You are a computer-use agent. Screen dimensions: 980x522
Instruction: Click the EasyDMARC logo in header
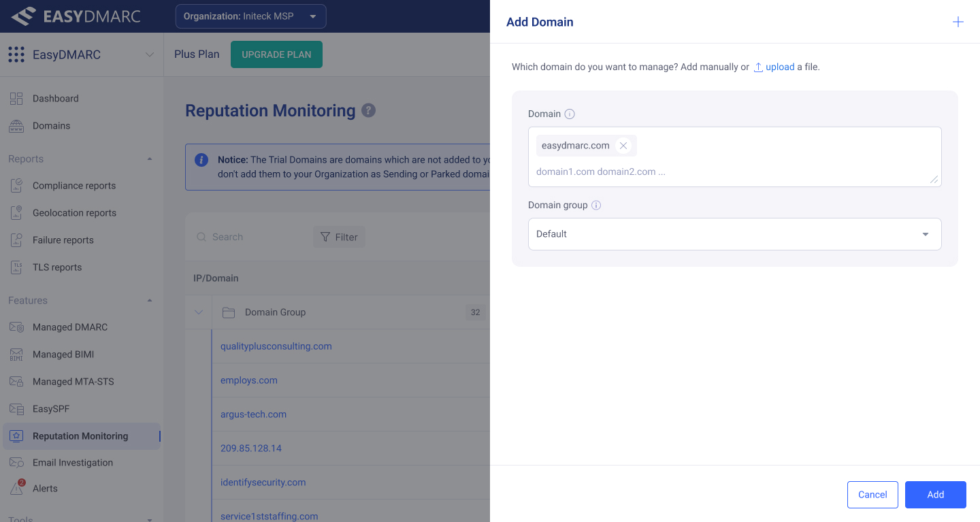click(76, 16)
